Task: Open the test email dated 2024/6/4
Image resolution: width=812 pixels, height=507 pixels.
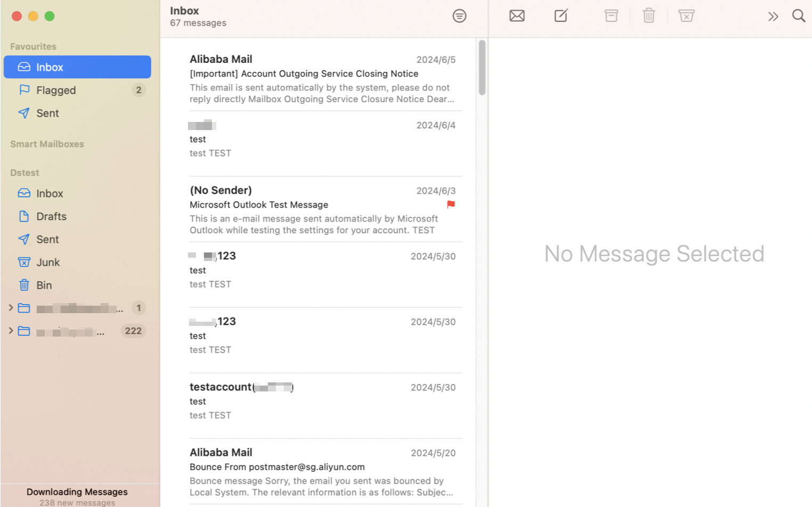Action: tap(323, 144)
